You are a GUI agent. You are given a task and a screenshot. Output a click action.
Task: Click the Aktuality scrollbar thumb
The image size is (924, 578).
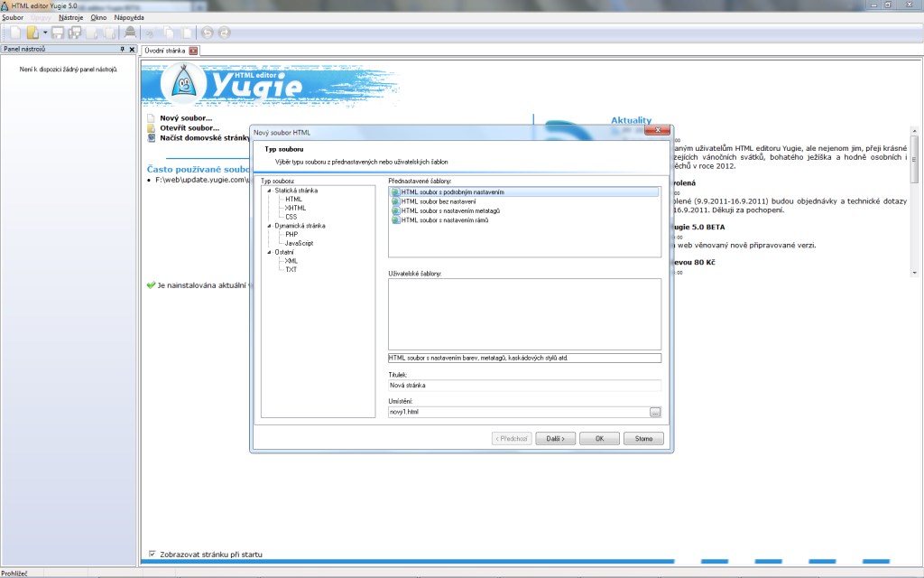point(914,159)
